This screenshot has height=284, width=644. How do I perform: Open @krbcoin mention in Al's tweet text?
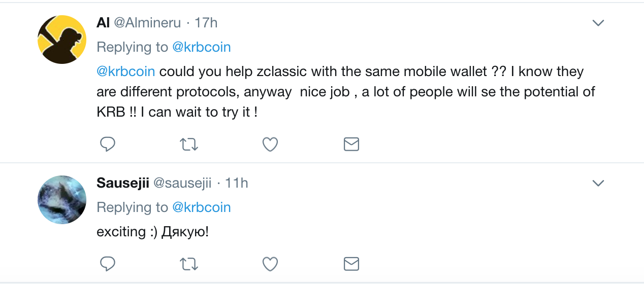point(126,72)
